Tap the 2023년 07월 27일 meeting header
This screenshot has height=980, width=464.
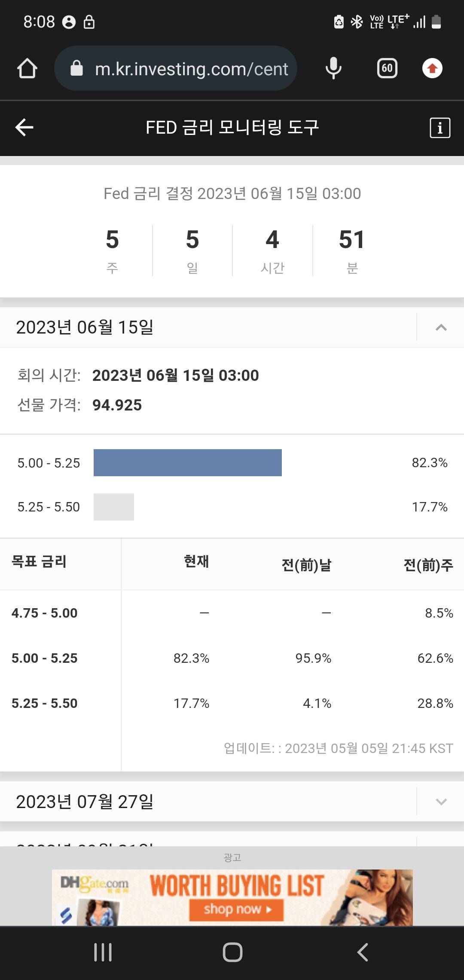(x=85, y=802)
